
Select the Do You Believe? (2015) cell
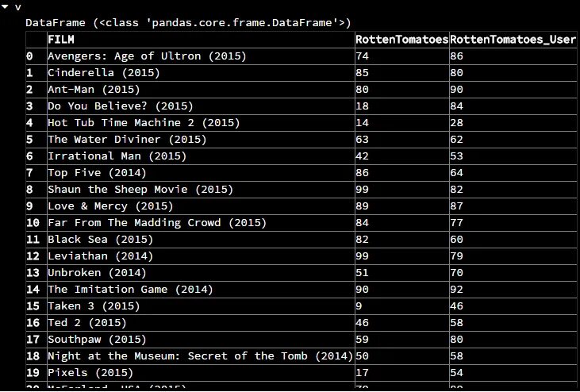click(201, 106)
